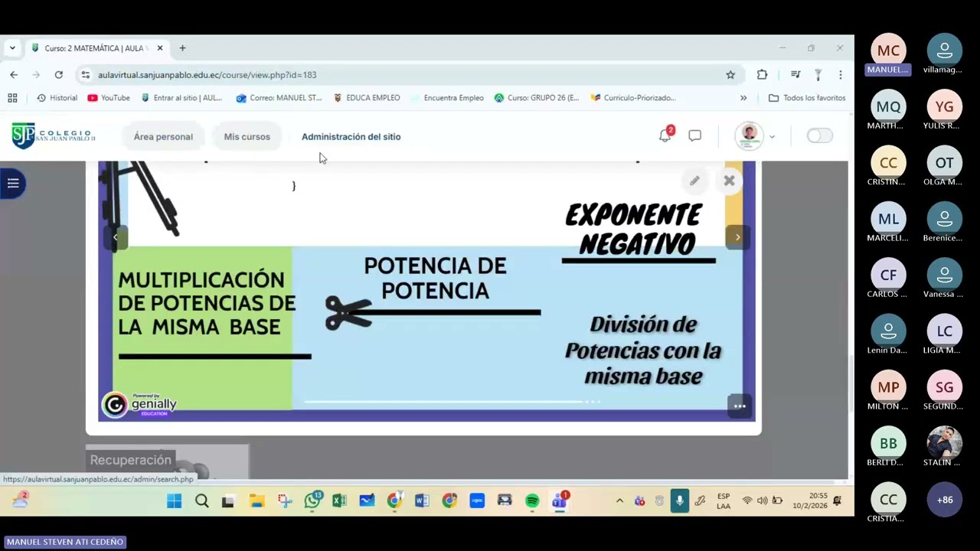Viewport: 980px width, 551px height.
Task: Expand the hidden bookmarks chevron
Action: tap(743, 98)
